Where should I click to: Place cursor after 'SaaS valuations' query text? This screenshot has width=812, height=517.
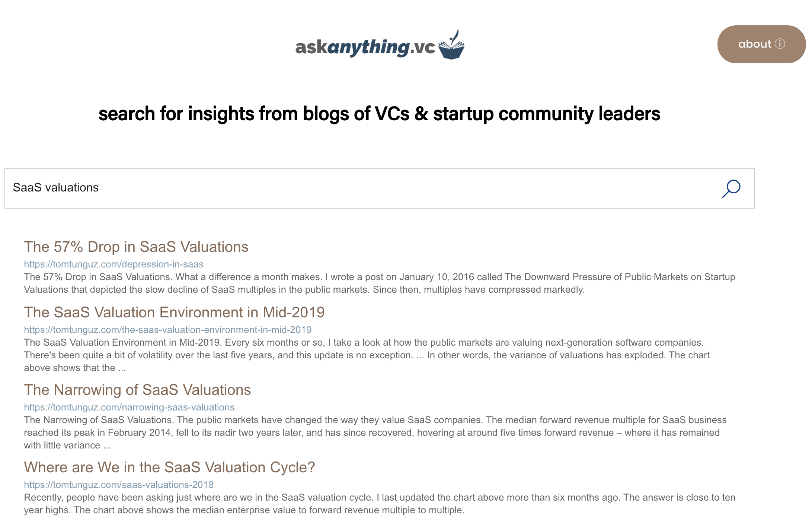[x=99, y=187]
